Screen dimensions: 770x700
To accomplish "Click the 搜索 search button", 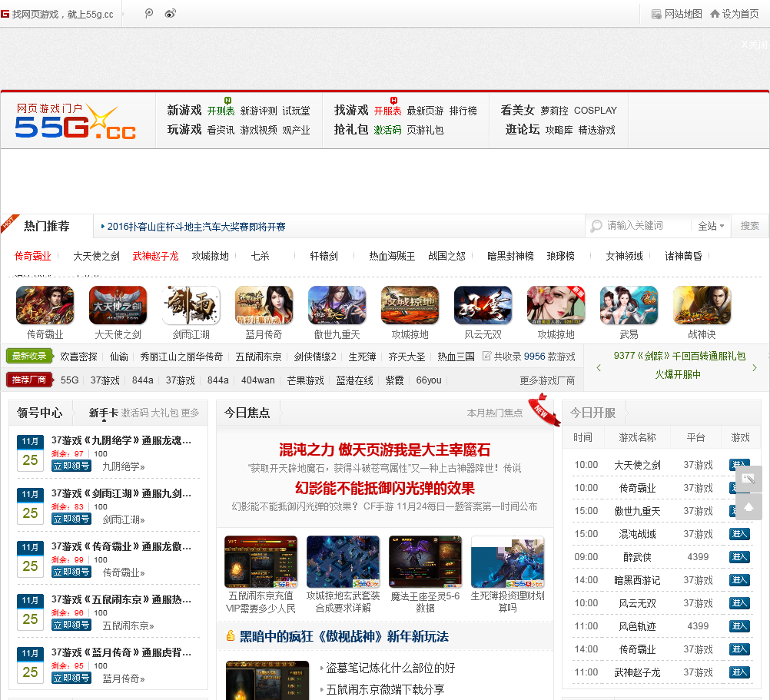I will coord(750,226).
